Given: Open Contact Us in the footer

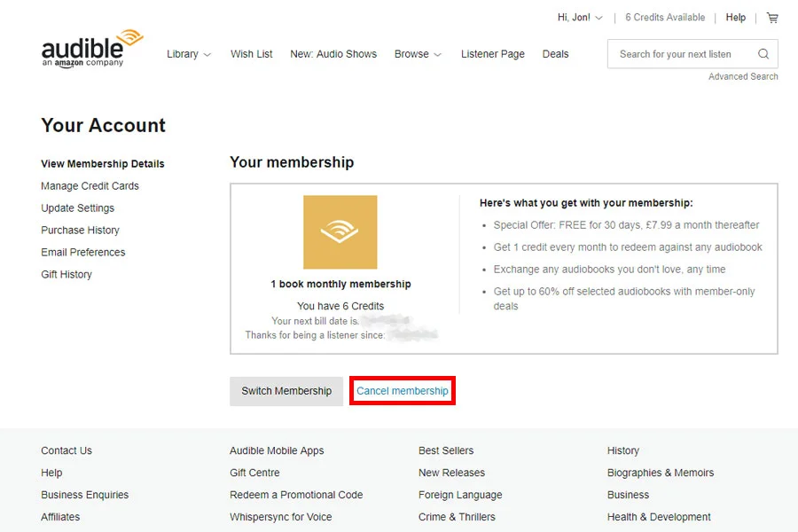Looking at the screenshot, I should tap(66, 450).
